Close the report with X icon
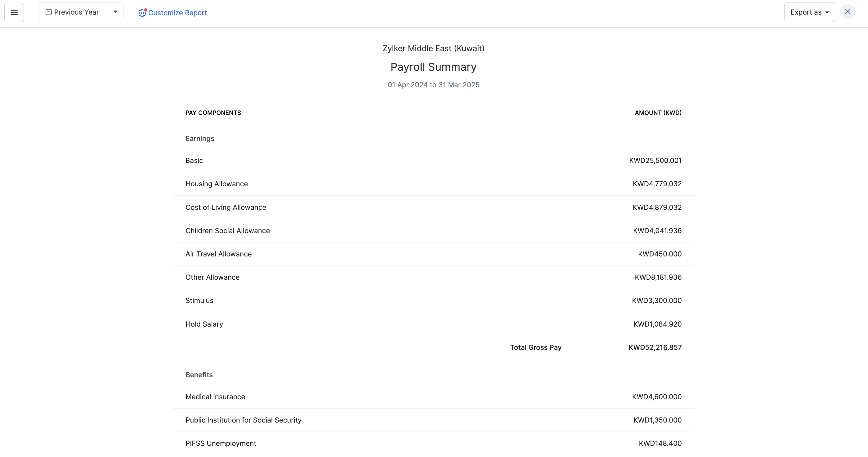Image resolution: width=868 pixels, height=457 pixels. [x=848, y=12]
